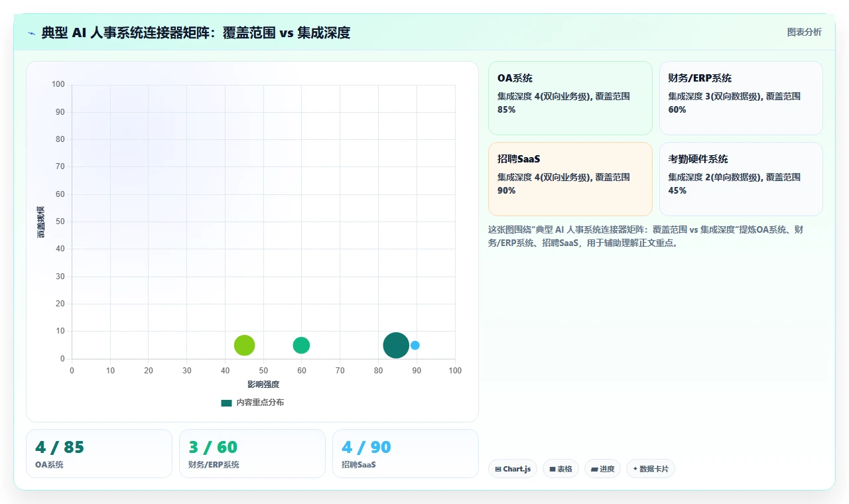
Task: Click the 进度 tag icon
Action: [594, 469]
